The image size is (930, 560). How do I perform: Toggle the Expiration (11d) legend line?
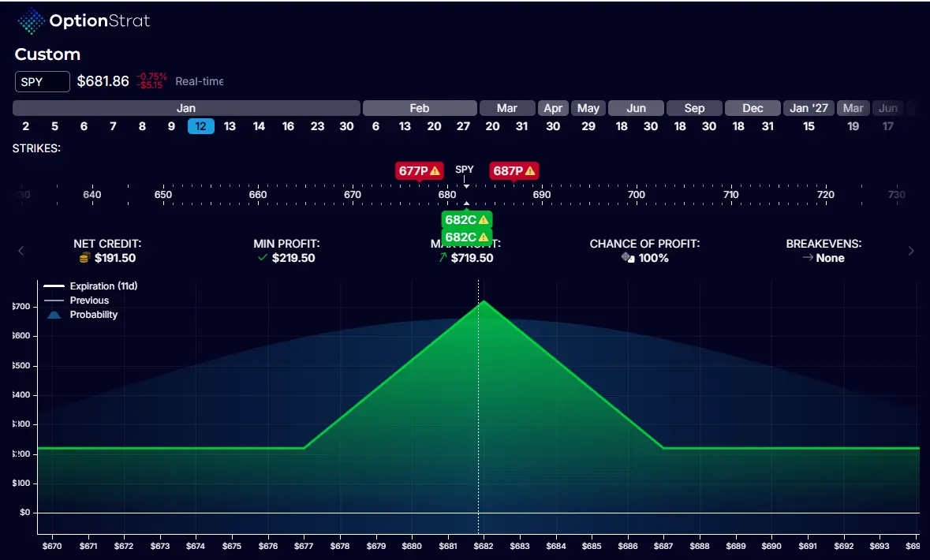coord(92,286)
